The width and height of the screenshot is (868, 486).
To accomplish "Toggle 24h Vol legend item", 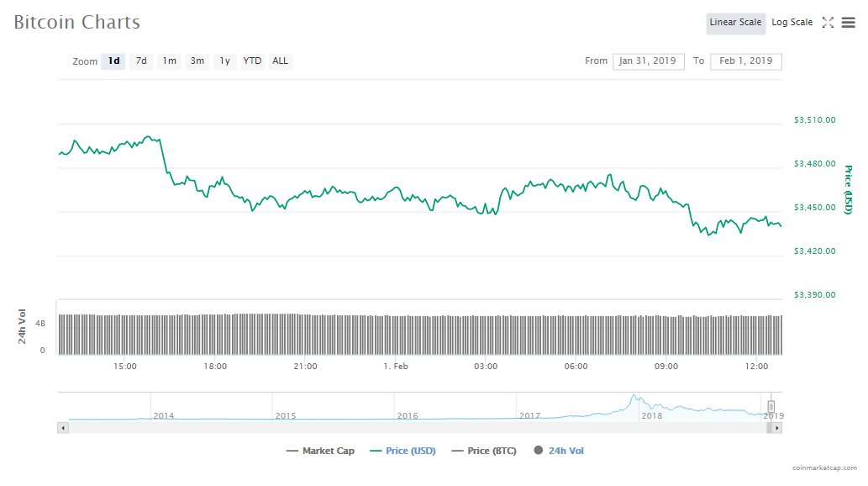I will coord(559,451).
